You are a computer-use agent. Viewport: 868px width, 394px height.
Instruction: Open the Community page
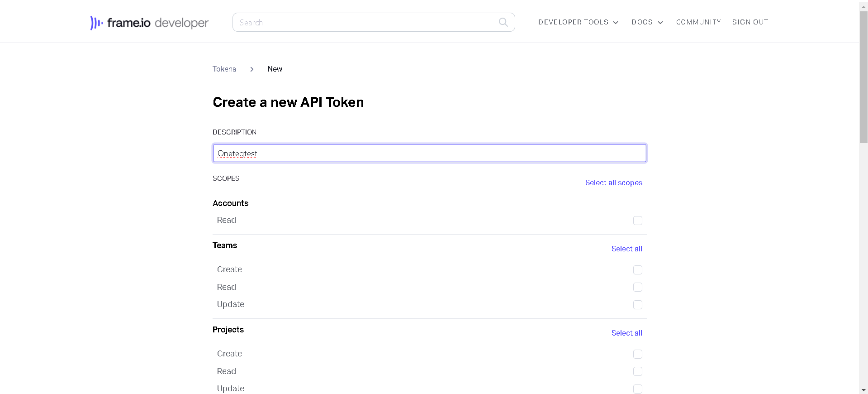click(698, 22)
